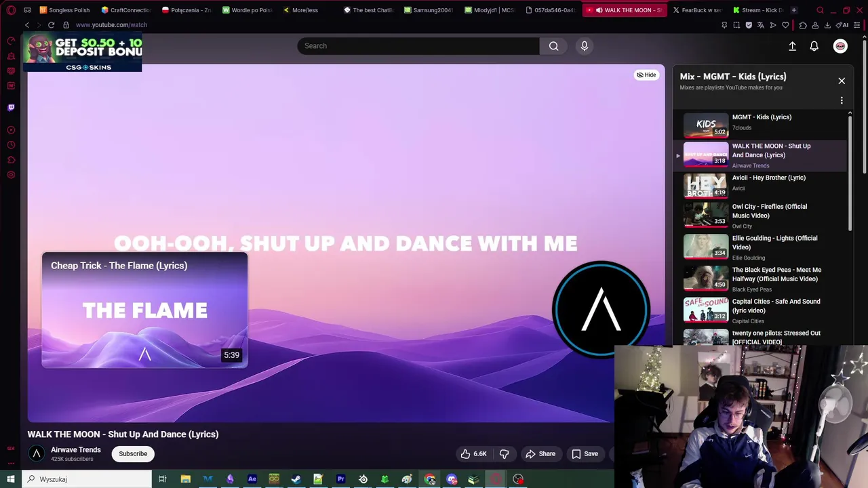Click the snapshot capture icon
The width and height of the screenshot is (868, 488).
pos(736,25)
